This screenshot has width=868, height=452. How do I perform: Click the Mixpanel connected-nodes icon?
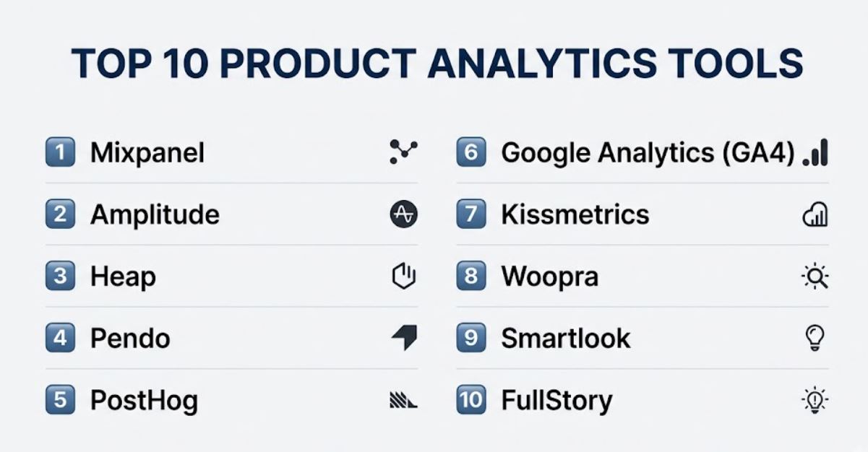(403, 152)
